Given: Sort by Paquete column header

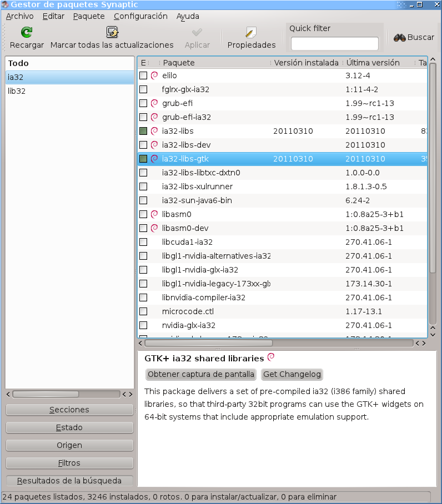Looking at the screenshot, I should (214, 63).
